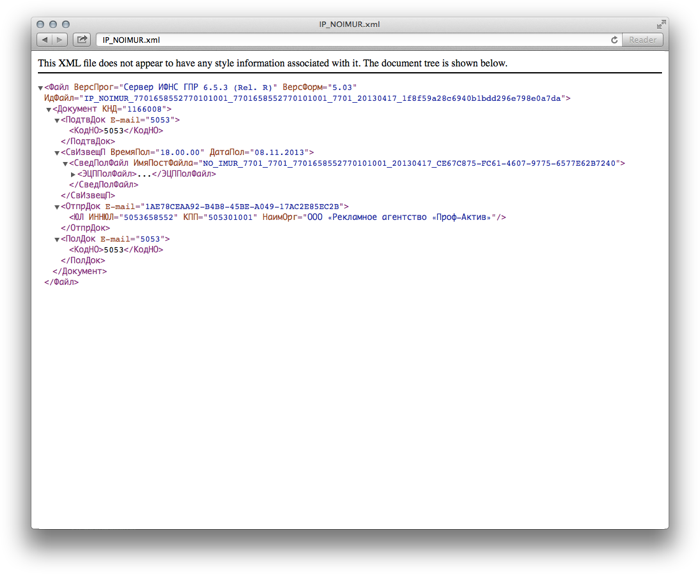
Task: Click the window title IP_NOIMUR.xml
Action: click(x=349, y=24)
